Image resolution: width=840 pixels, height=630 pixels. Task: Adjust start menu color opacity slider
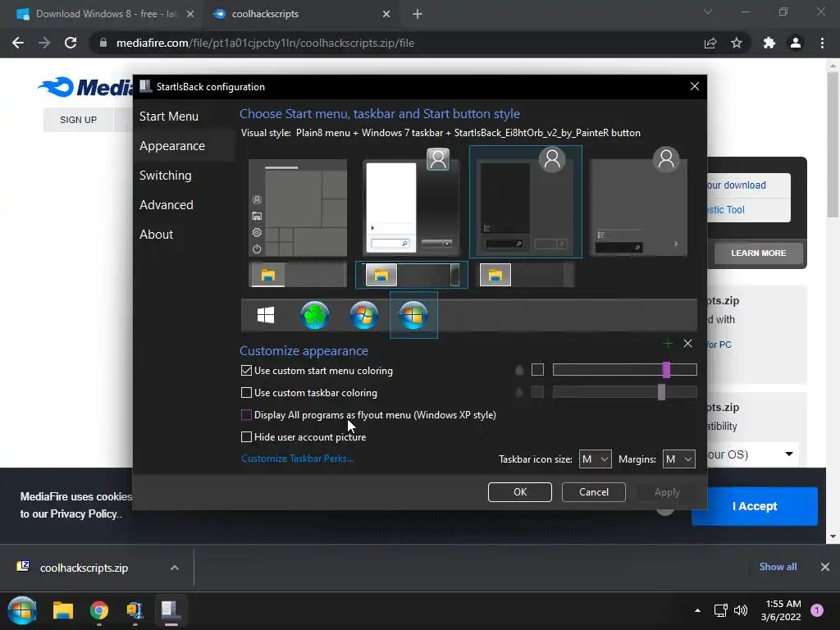(x=624, y=370)
